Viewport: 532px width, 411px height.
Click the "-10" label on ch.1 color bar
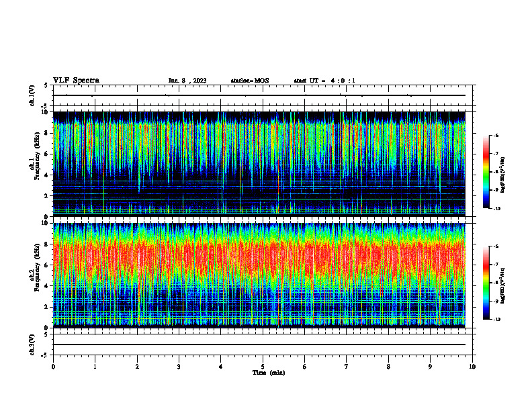point(496,209)
